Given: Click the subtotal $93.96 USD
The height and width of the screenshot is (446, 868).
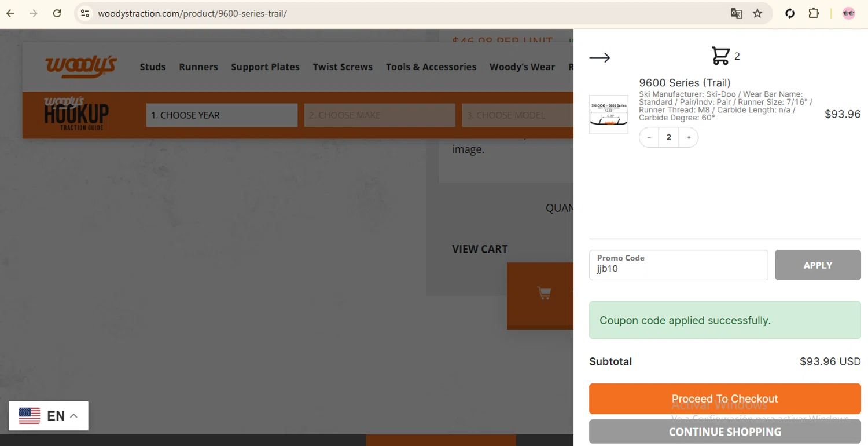Looking at the screenshot, I should pyautogui.click(x=830, y=361).
